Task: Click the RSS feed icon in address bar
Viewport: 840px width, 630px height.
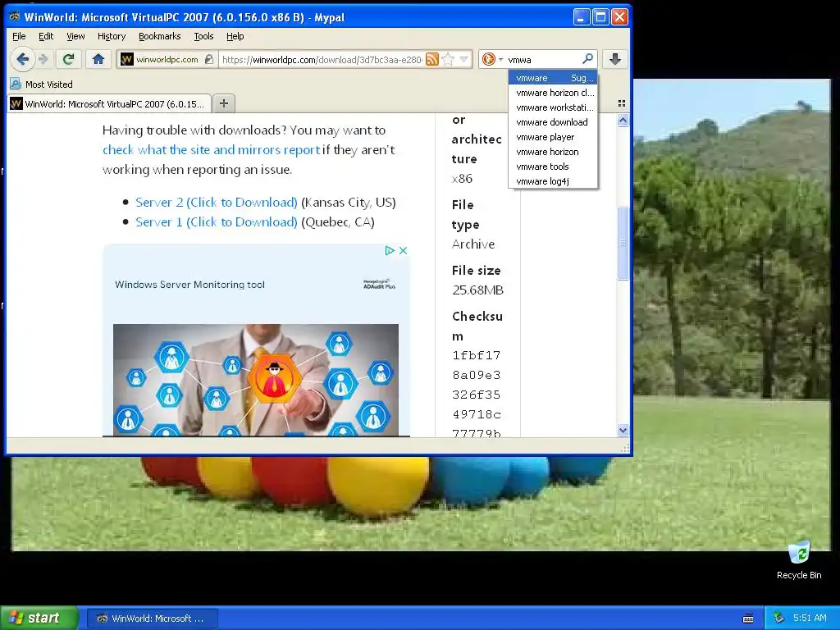Action: [431, 59]
